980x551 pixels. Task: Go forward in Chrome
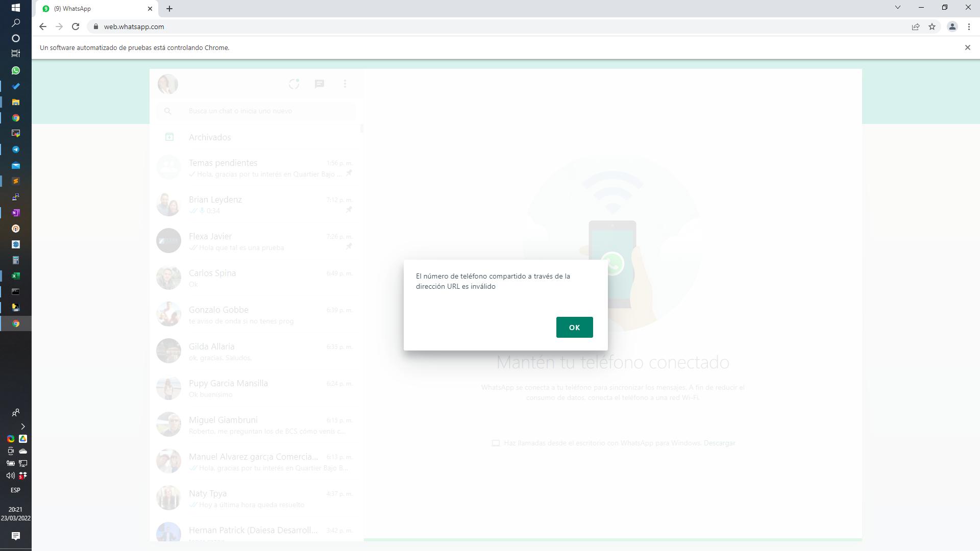click(x=59, y=27)
